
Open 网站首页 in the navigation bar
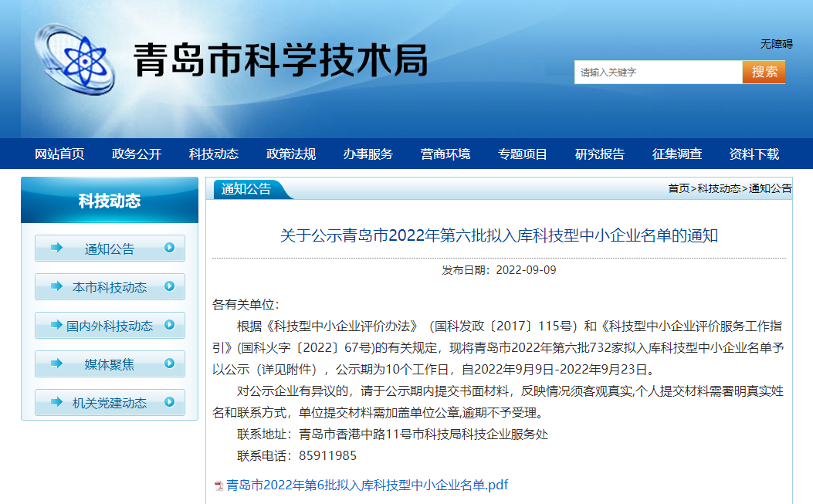click(59, 154)
